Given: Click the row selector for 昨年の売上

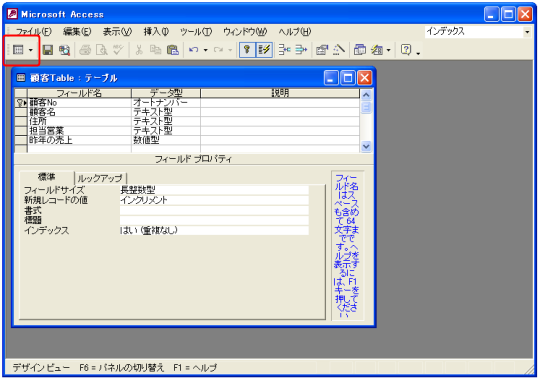Looking at the screenshot, I should (x=21, y=140).
